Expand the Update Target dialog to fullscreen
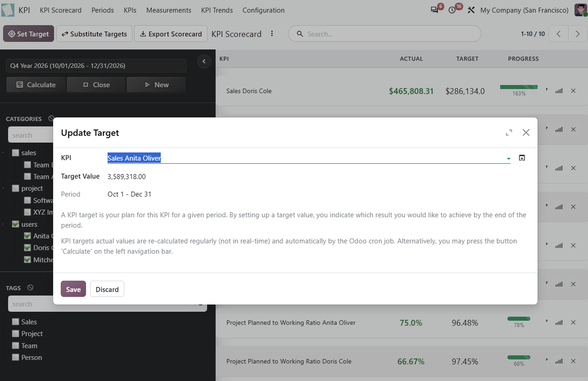This screenshot has width=588, height=381. click(509, 133)
